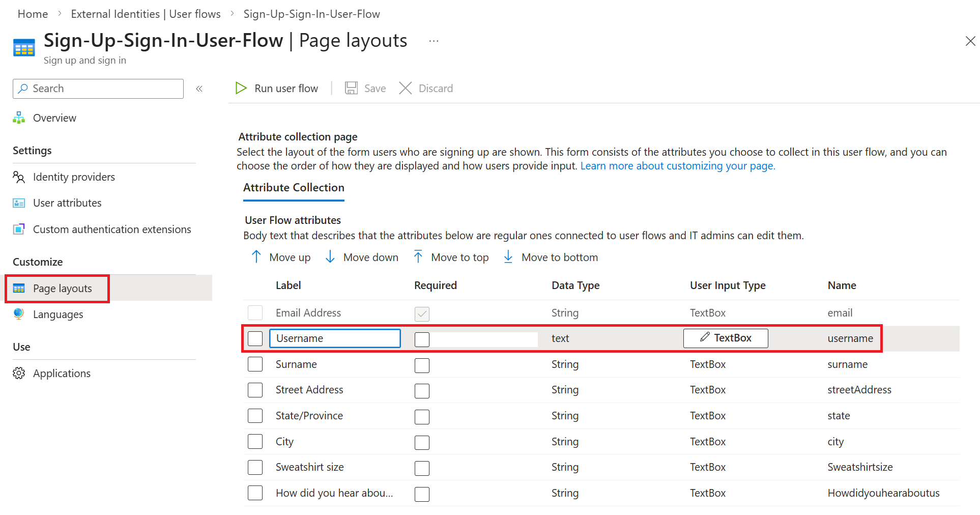Open the customizing your page link
Viewport: 980px width, 515px height.
[677, 166]
